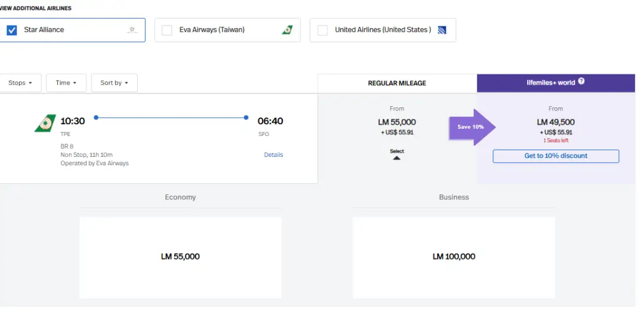Viewport: 644px width, 312px height.
Task: Click the Get to 10% discount button
Action: click(x=556, y=156)
